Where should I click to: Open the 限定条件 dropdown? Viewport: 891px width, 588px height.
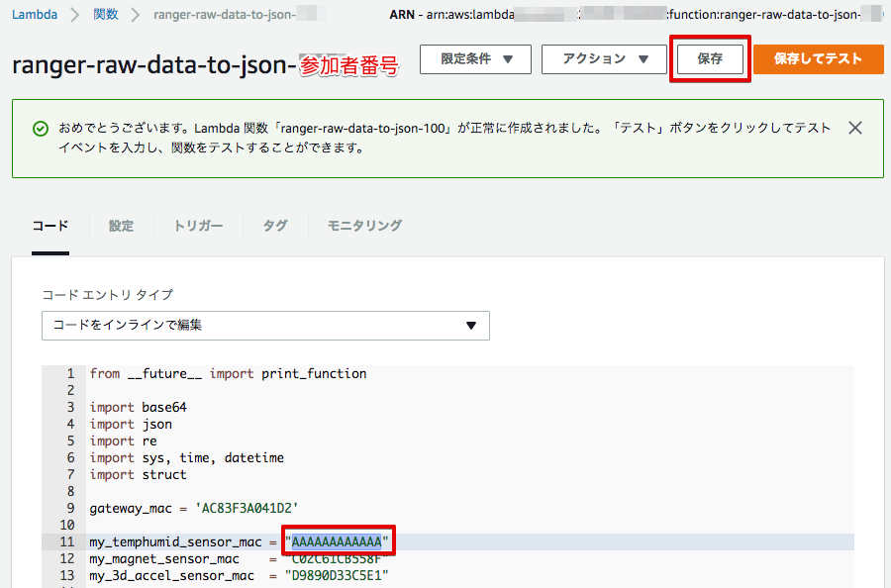[475, 59]
